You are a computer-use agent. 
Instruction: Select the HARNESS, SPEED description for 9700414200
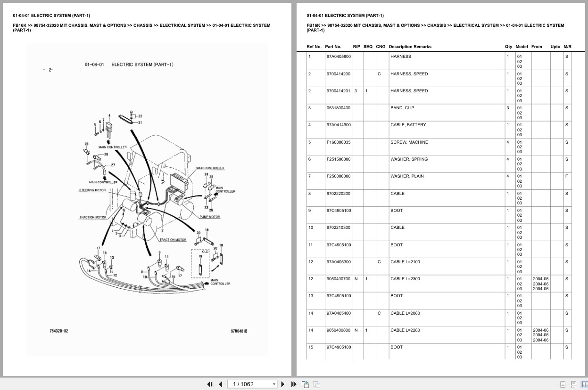[409, 74]
